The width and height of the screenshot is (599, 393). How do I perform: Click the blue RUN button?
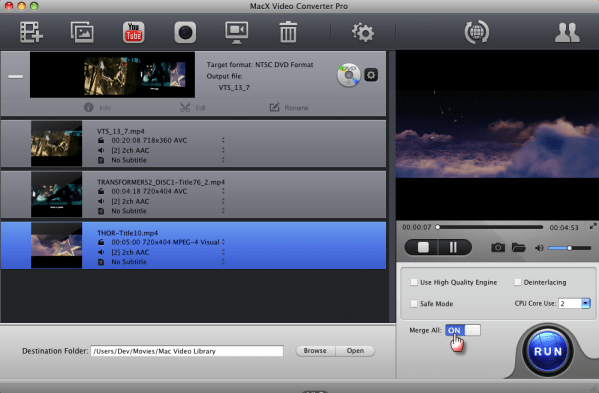547,351
